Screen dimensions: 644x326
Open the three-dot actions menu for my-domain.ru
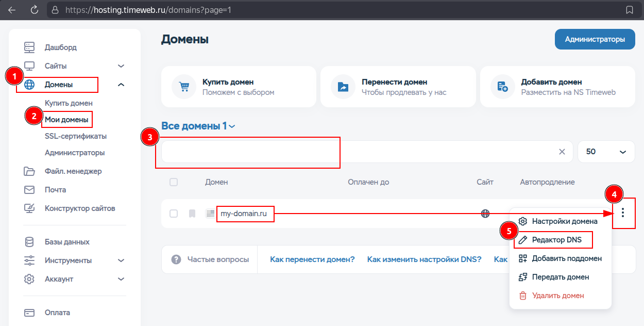[623, 213]
